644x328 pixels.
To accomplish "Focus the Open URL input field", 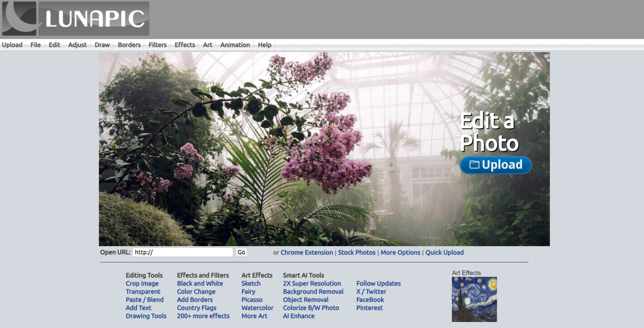I will coord(183,252).
